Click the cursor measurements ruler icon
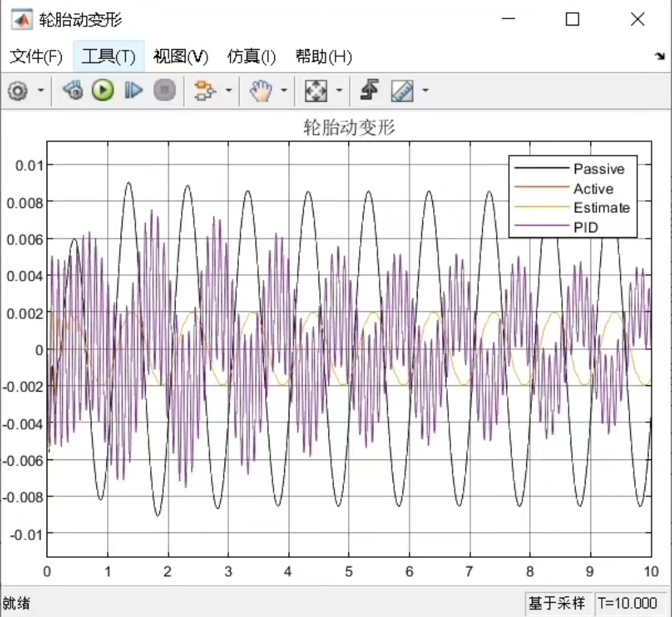Viewport: 672px width, 617px height. pos(403,91)
